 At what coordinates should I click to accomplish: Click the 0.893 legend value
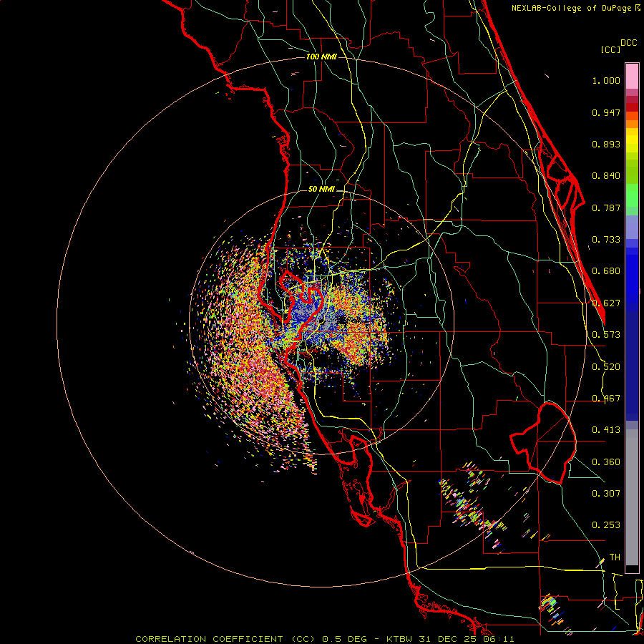tap(606, 144)
